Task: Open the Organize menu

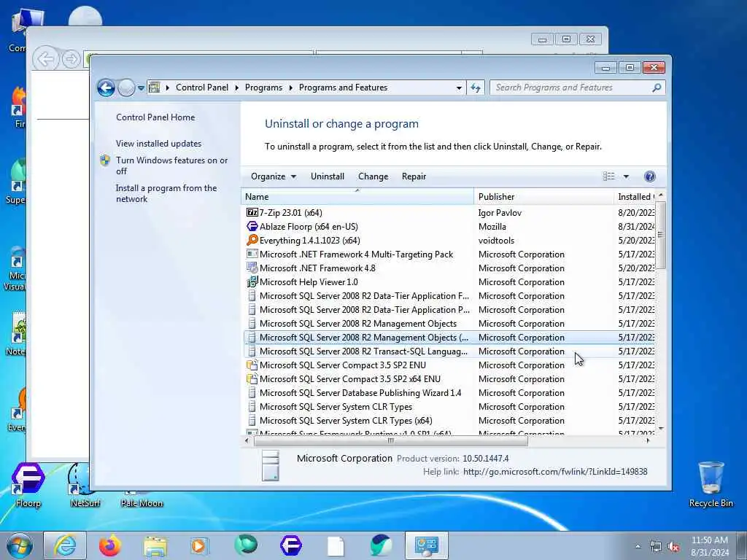Action: 274,176
